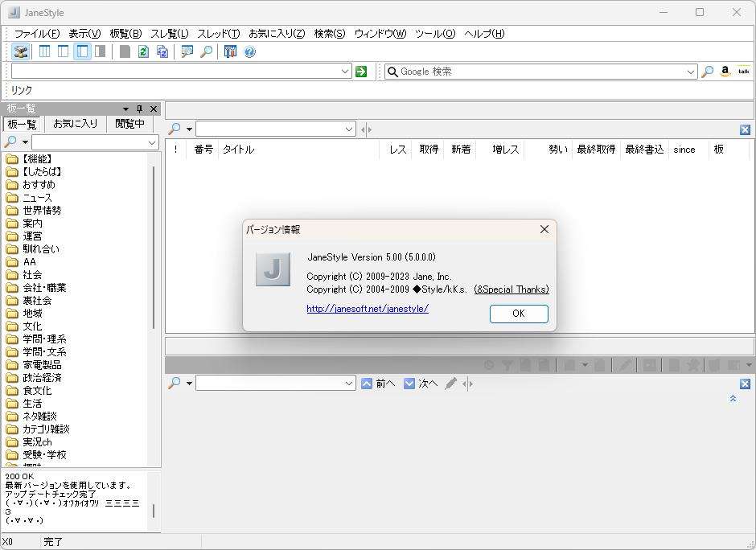The height and width of the screenshot is (550, 756).
Task: Toggle the online/offline connection icon
Action: click(x=20, y=51)
